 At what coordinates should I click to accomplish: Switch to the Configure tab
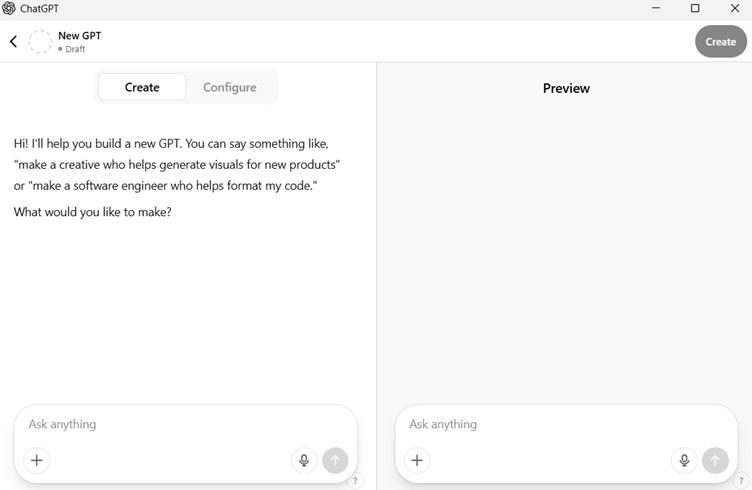coord(230,87)
